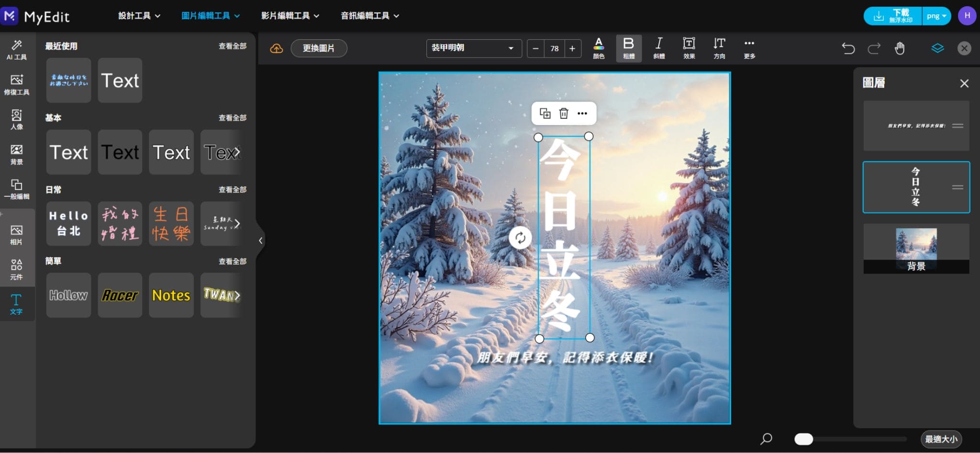Duplicate selected text using copy icon

pos(546,113)
